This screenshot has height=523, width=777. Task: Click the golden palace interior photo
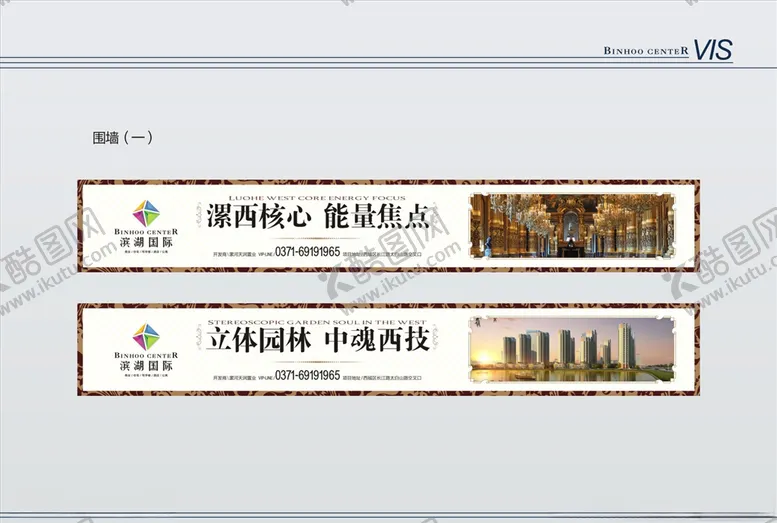point(572,226)
